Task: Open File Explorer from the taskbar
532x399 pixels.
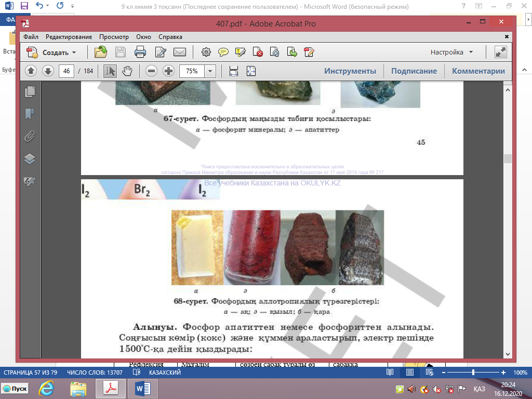Action: pos(78,389)
